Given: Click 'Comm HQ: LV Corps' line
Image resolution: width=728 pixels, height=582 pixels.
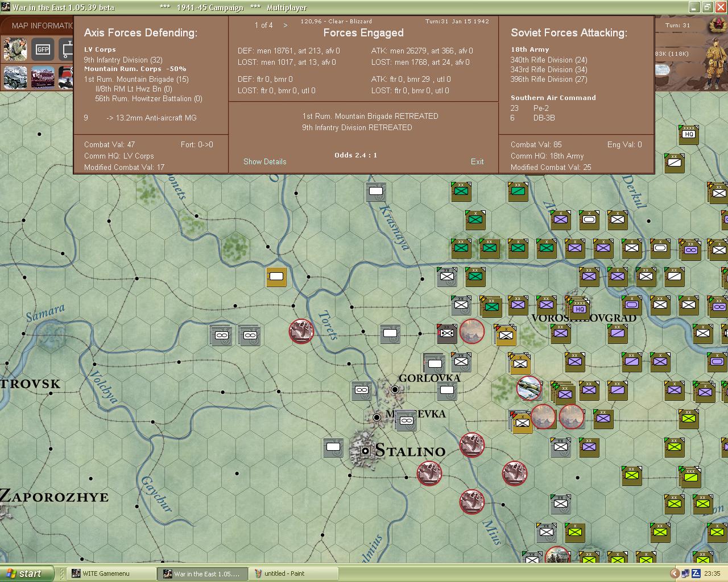Looking at the screenshot, I should [x=119, y=156].
